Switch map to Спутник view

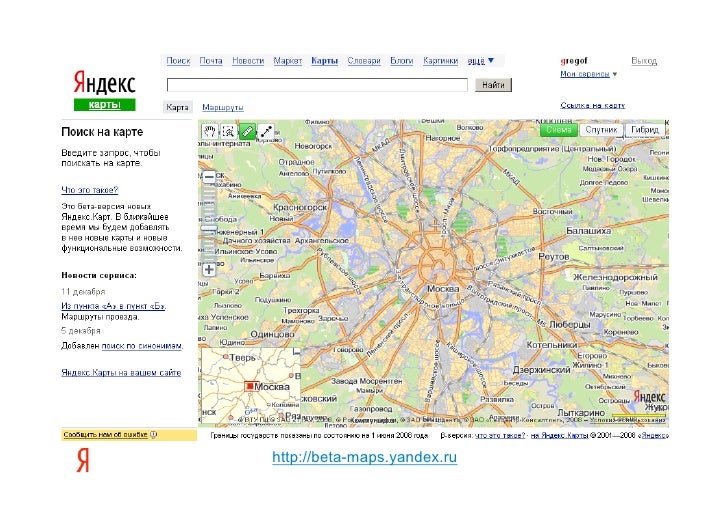[x=601, y=130]
